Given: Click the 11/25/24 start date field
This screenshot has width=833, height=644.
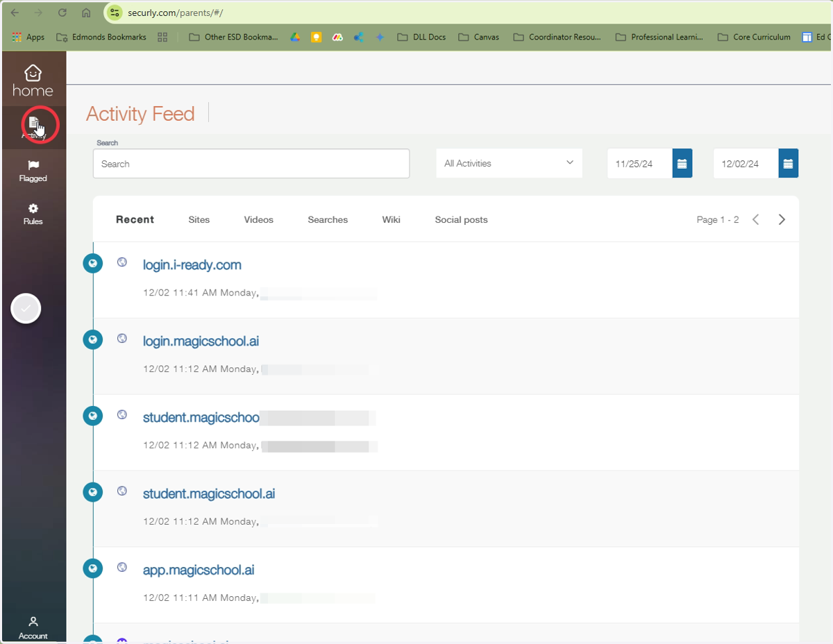Looking at the screenshot, I should point(639,164).
